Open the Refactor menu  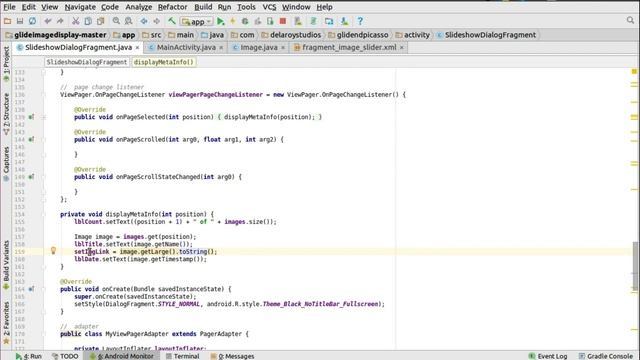click(173, 7)
